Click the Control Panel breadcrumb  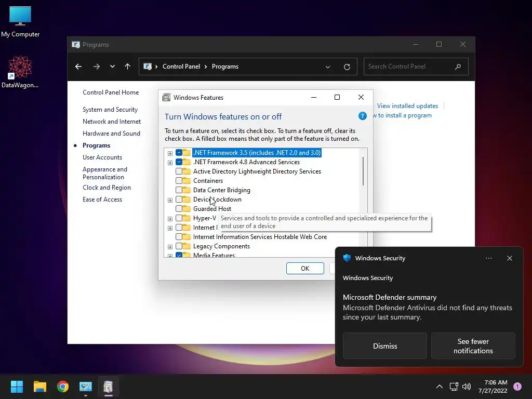coord(181,66)
